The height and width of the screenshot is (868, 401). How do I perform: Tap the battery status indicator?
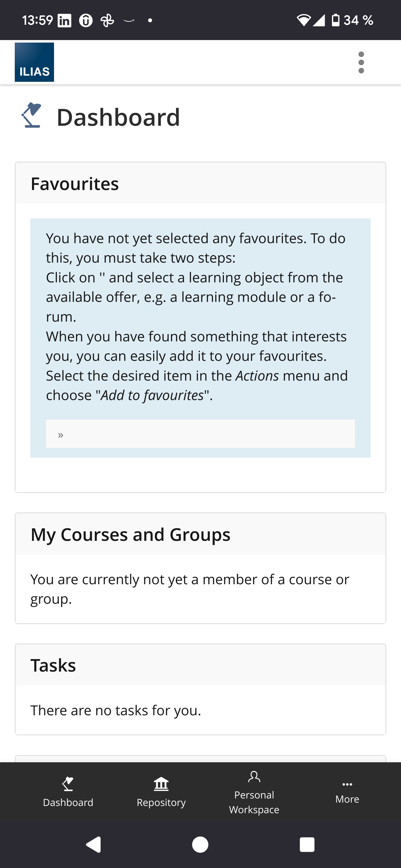coord(335,20)
